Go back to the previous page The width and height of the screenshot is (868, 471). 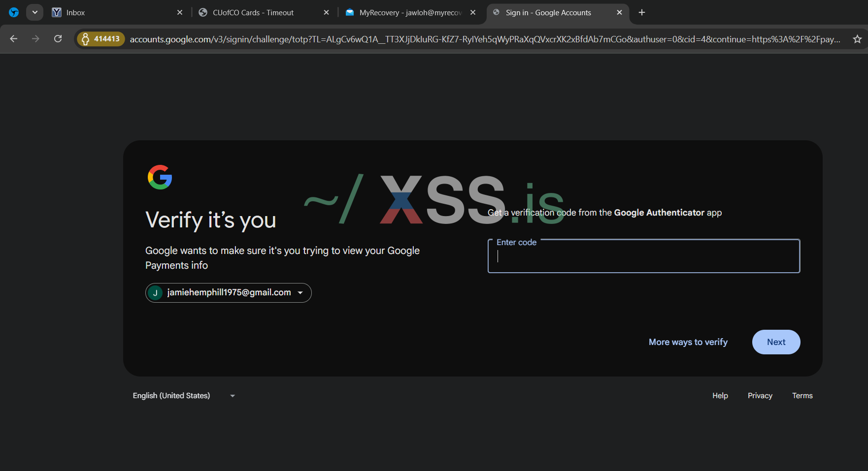pos(14,39)
